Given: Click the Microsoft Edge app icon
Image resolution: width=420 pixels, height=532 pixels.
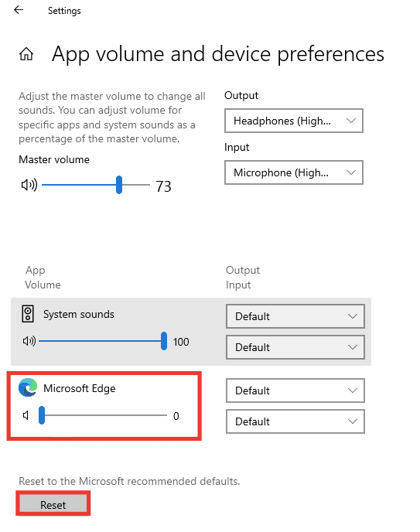Looking at the screenshot, I should pos(28,387).
